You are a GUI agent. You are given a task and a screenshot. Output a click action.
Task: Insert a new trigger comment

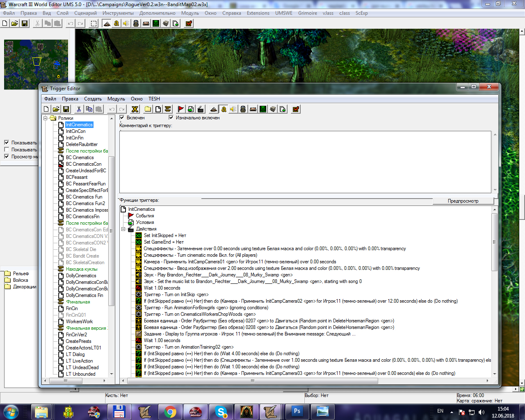[168, 109]
